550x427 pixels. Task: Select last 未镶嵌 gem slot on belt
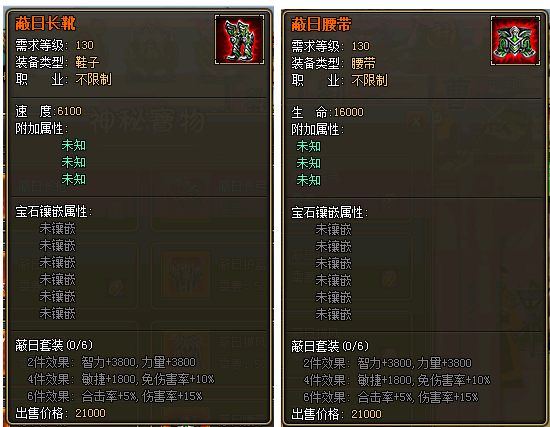(x=333, y=314)
